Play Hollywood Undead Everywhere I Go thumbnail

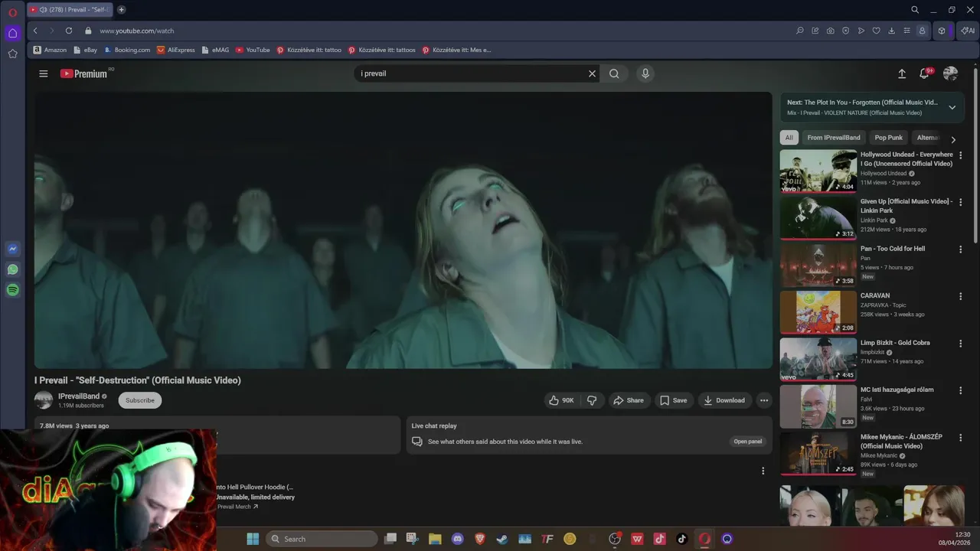coord(818,171)
